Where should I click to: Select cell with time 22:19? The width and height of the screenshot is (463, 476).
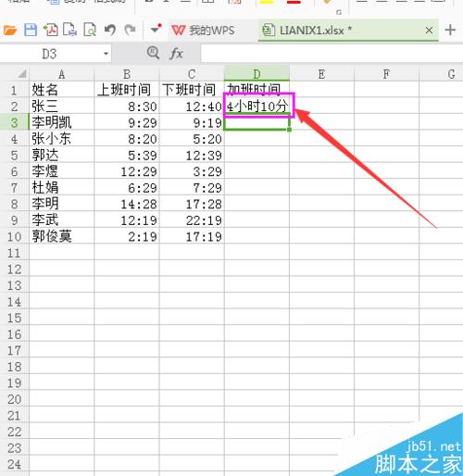tap(192, 220)
